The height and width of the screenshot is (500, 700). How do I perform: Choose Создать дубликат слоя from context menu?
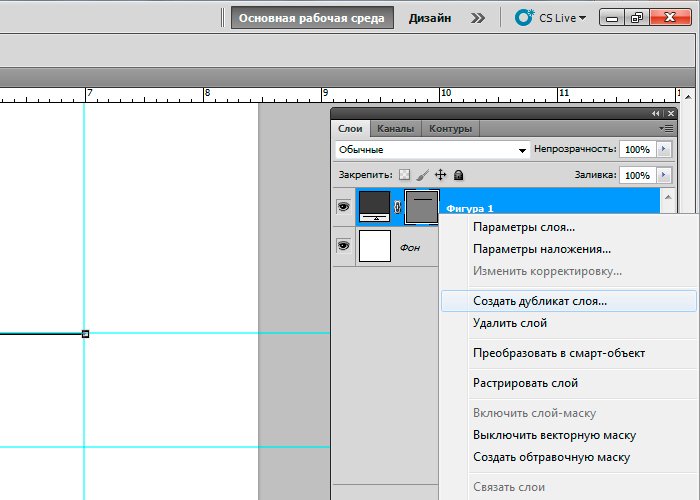click(x=539, y=300)
